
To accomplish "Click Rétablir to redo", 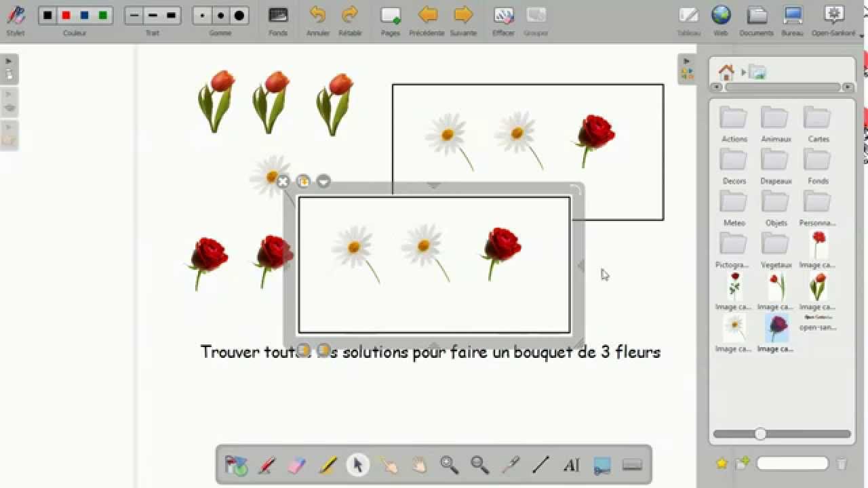I will tap(350, 20).
